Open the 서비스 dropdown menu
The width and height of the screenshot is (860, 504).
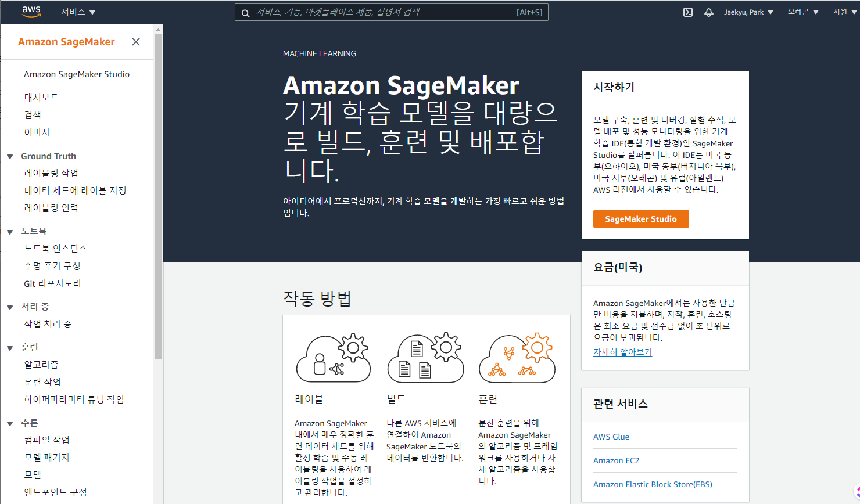coord(78,12)
